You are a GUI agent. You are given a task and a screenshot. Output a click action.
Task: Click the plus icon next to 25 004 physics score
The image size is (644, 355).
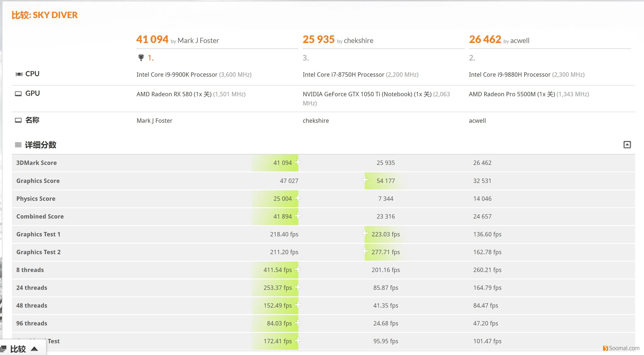point(298,198)
